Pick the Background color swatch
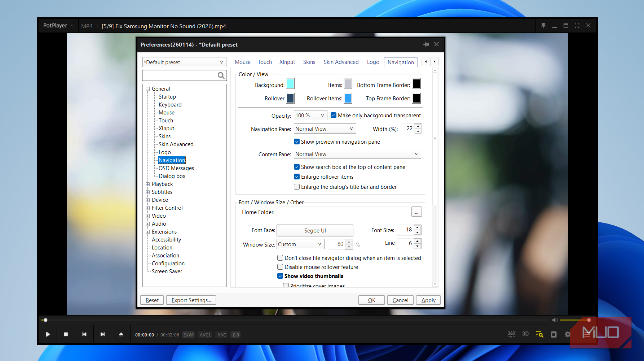 [290, 84]
